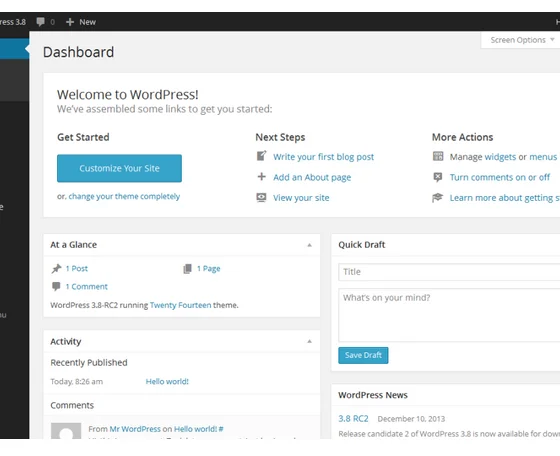Screen dimensions: 560x456
Task: Click the comment icon beside Turn comments on or off
Action: 438,177
